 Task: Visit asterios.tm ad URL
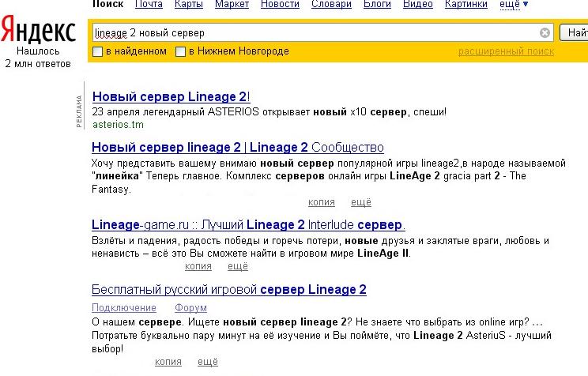point(118,125)
